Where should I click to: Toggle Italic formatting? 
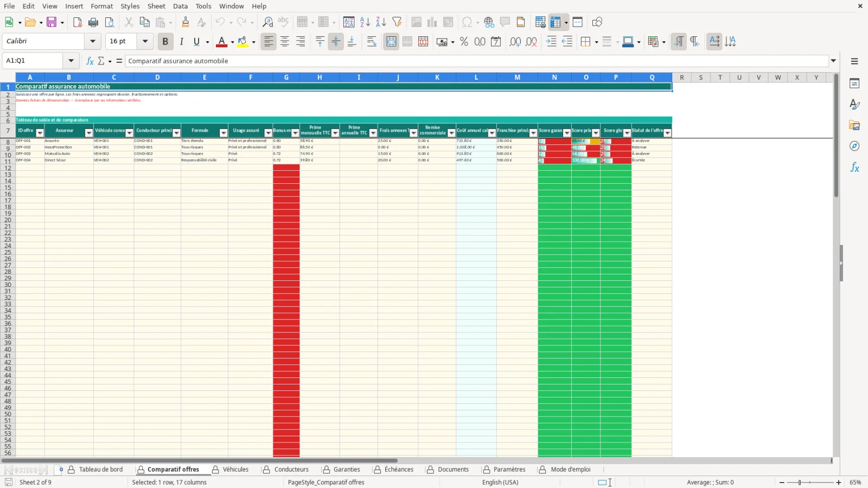pos(181,42)
